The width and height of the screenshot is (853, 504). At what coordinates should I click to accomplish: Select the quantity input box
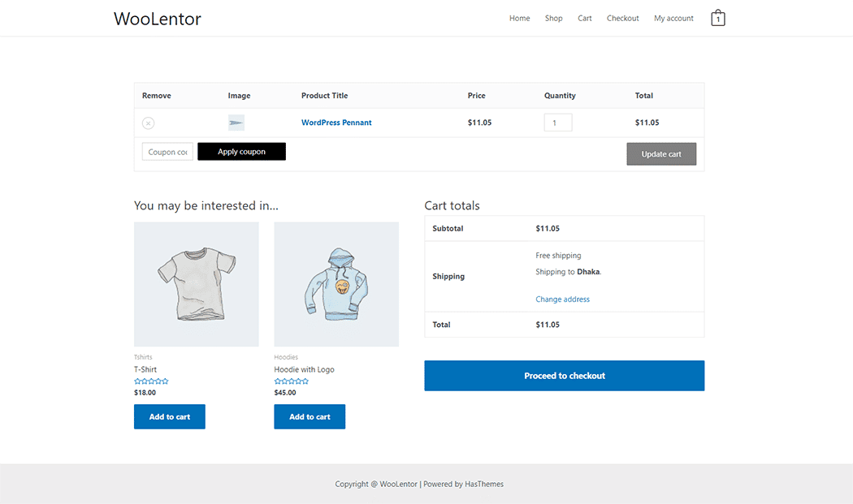558,122
